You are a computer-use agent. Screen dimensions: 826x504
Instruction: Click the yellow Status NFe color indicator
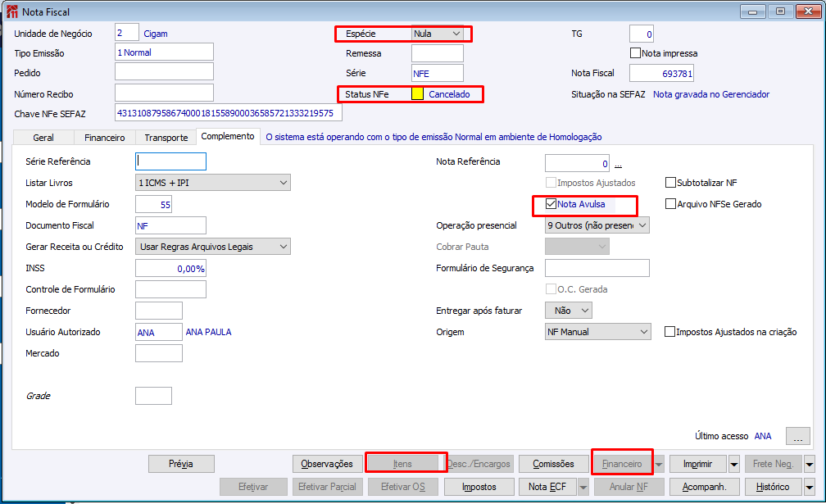point(417,94)
